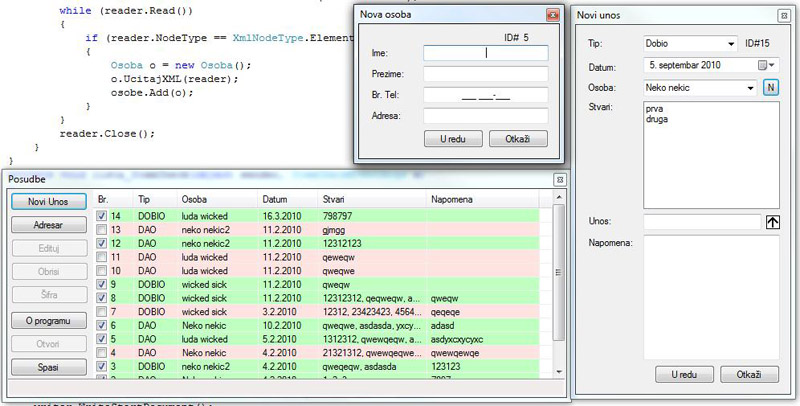Open the calendar icon in the Datum field
800x406 pixels.
coord(762,65)
